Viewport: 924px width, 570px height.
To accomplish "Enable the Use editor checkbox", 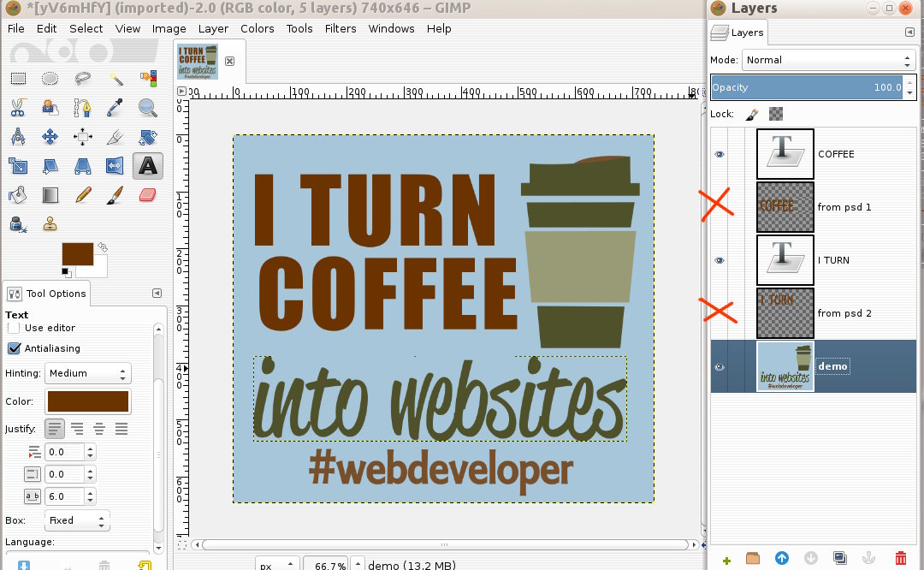I will (15, 328).
